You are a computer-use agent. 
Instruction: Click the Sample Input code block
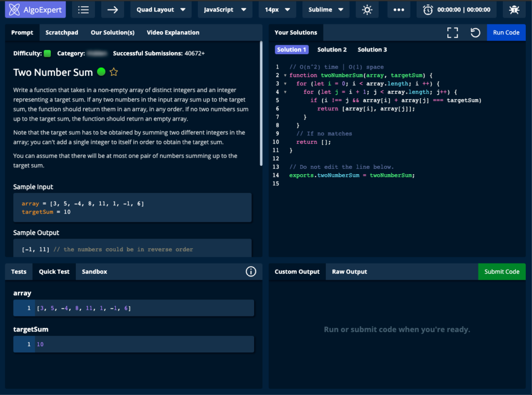[x=132, y=208]
